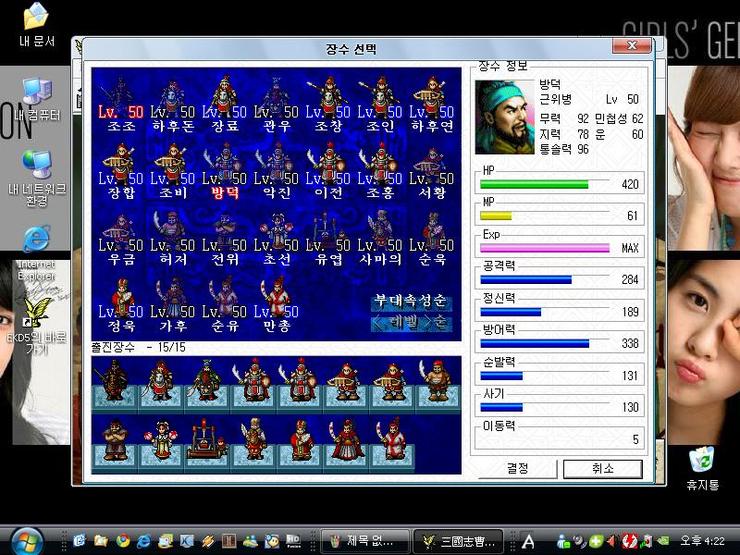Image resolution: width=740 pixels, height=555 pixels.
Task: Select general 허저
Action: point(173,238)
